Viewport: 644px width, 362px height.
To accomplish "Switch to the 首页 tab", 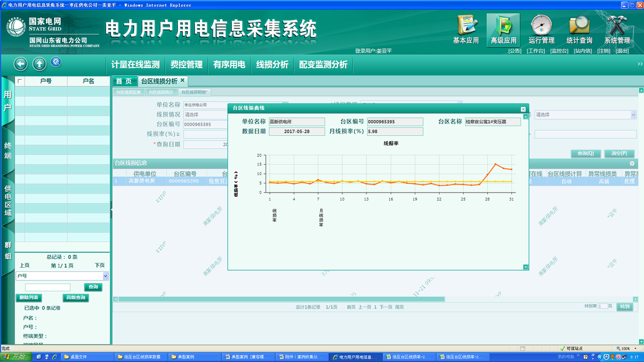I will point(124,81).
